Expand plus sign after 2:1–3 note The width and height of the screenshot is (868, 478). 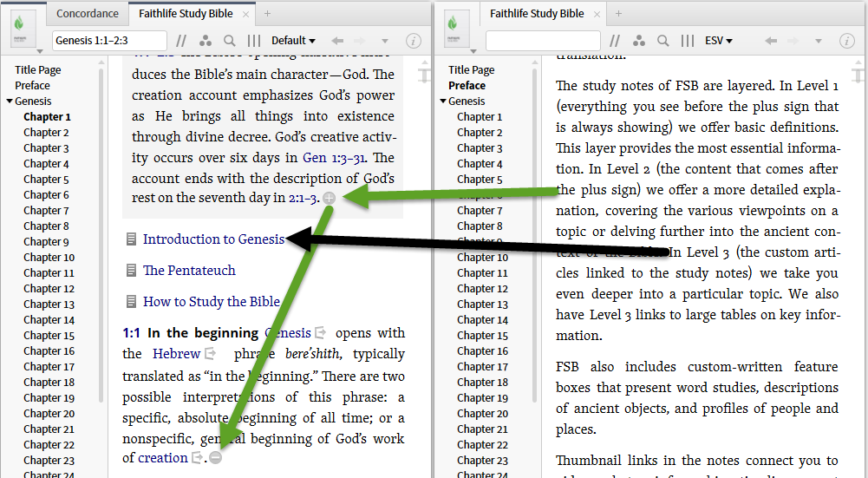[x=329, y=198]
